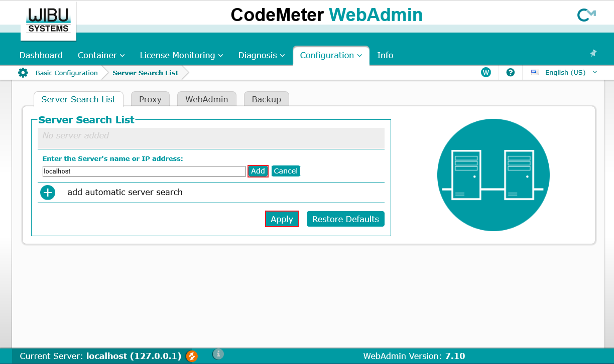The width and height of the screenshot is (614, 364).
Task: Click the US flag icon
Action: tap(535, 72)
